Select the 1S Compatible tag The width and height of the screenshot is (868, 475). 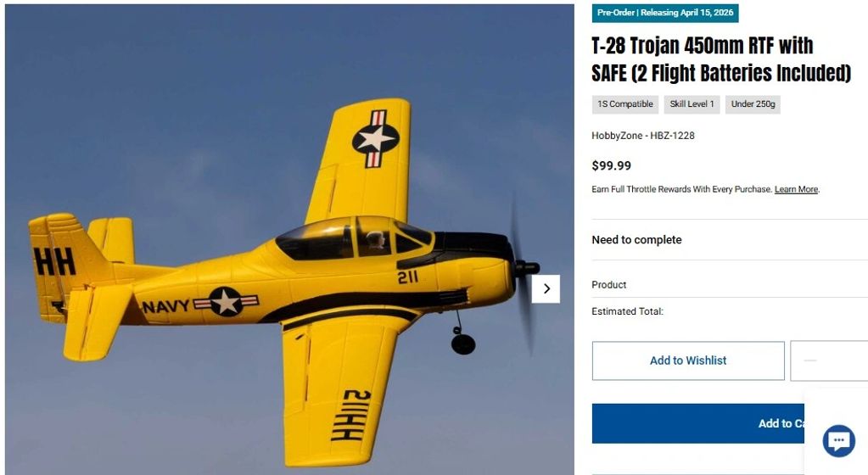pos(625,104)
